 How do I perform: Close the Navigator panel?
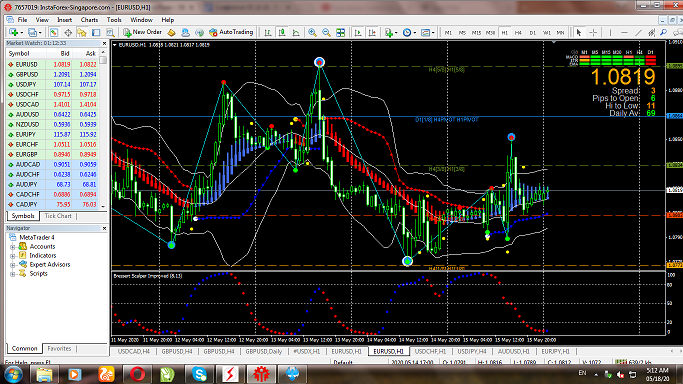click(x=104, y=229)
